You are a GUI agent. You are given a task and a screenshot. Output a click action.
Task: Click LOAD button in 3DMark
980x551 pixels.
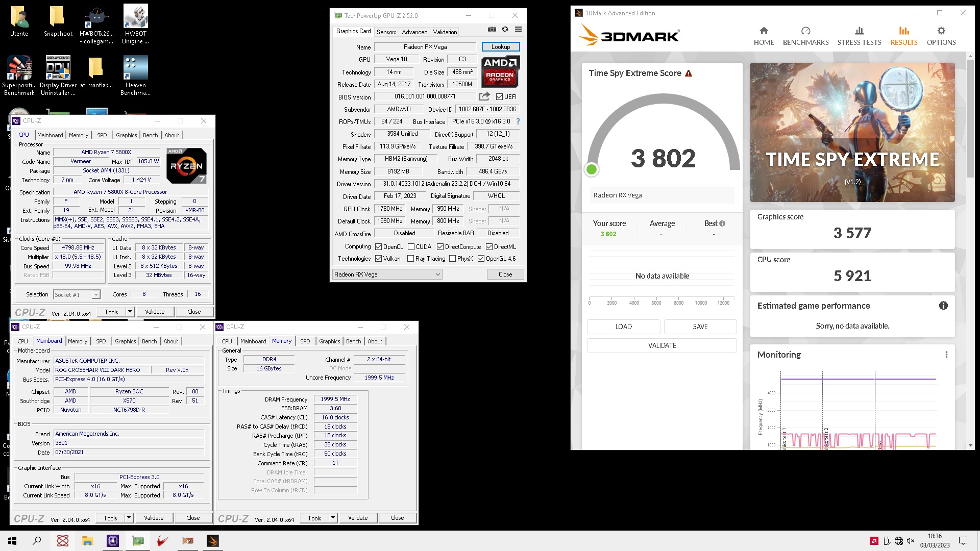[623, 327]
